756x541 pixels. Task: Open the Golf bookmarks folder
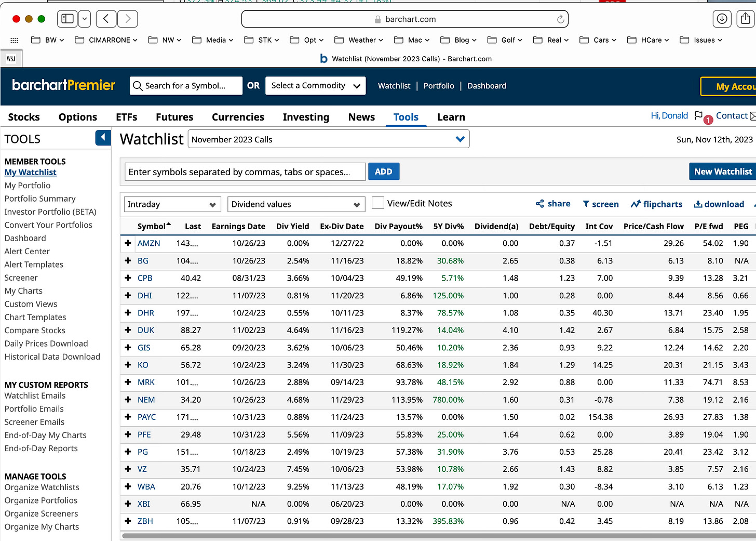(x=505, y=40)
